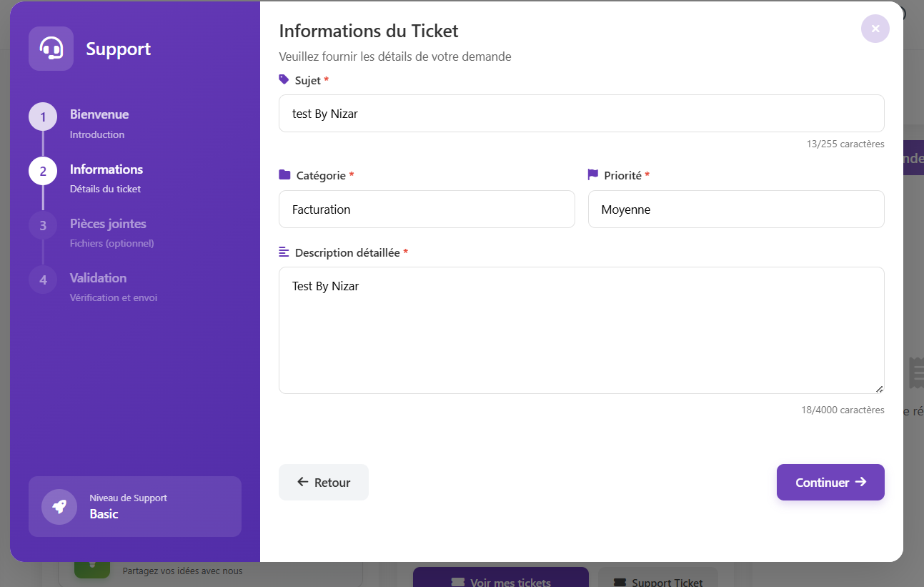The width and height of the screenshot is (924, 587).
Task: Click the Support headset icon
Action: (x=50, y=48)
